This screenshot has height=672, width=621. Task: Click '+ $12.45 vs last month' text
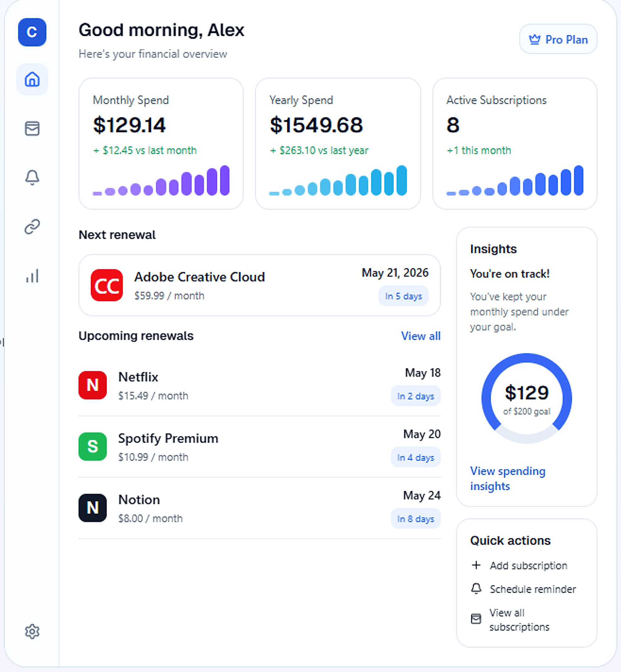coord(145,150)
